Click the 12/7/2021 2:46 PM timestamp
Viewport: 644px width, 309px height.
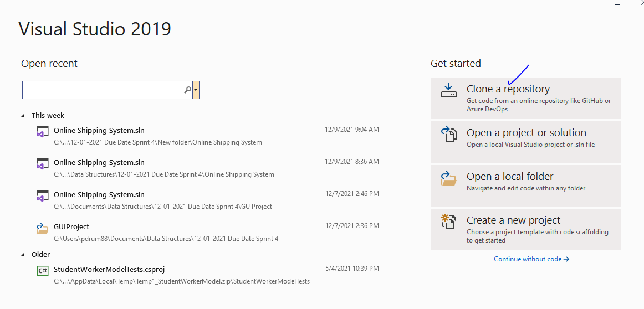[352, 194]
